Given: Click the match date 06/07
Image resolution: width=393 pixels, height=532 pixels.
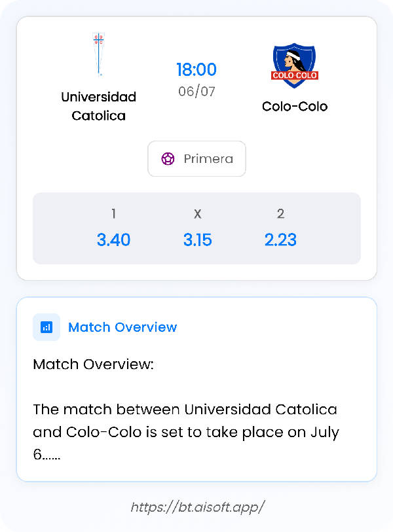Looking at the screenshot, I should point(196,91).
